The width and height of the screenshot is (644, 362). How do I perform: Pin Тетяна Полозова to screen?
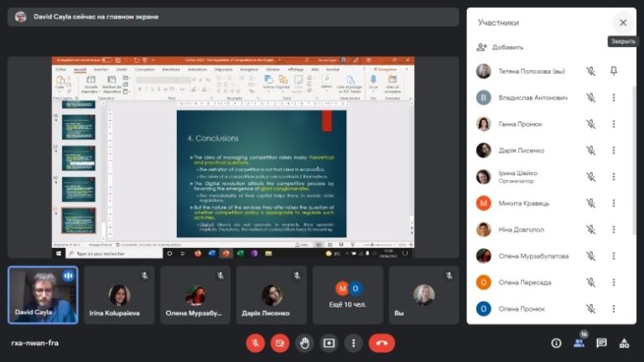[614, 71]
